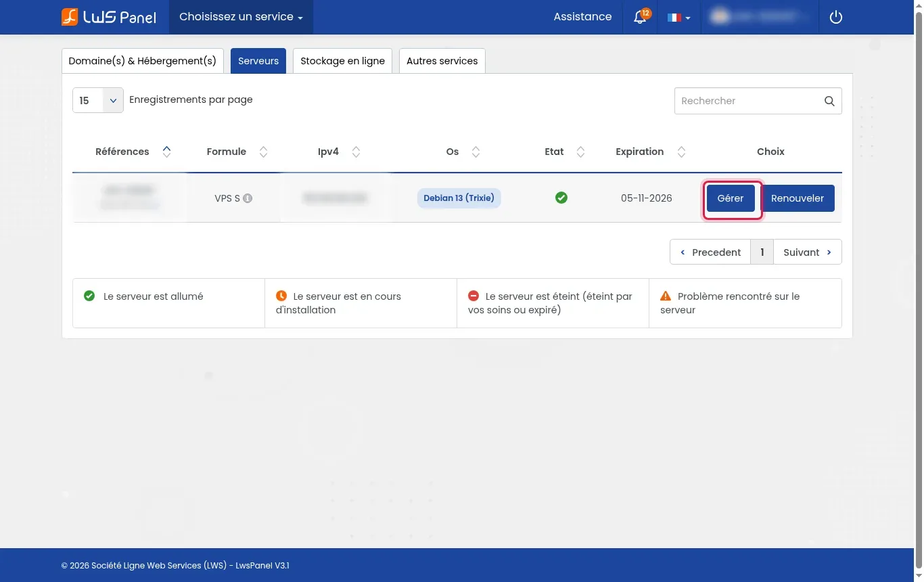This screenshot has height=582, width=924.
Task: Click the Le serveur est allumé legend
Action: point(153,296)
